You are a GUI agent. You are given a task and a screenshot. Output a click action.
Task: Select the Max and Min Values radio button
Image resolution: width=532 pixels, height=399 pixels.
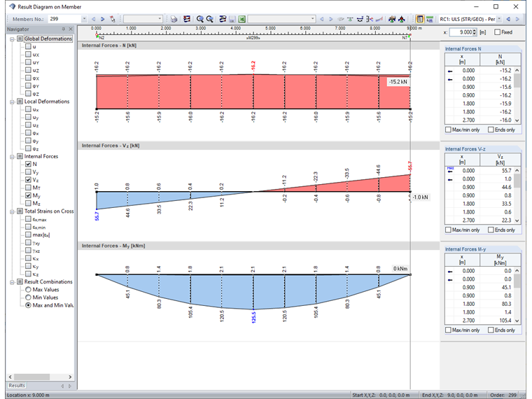pyautogui.click(x=28, y=305)
